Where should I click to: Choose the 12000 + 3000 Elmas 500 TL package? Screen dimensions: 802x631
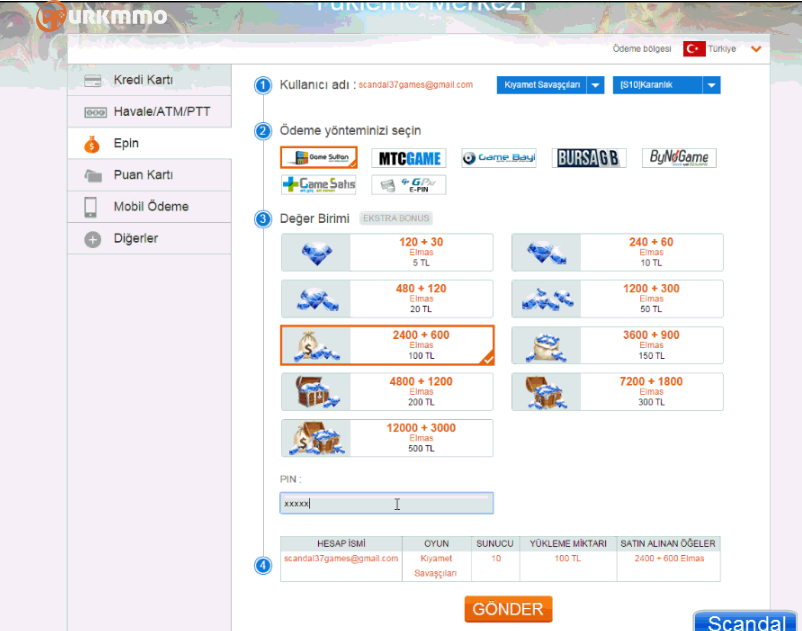click(387, 438)
